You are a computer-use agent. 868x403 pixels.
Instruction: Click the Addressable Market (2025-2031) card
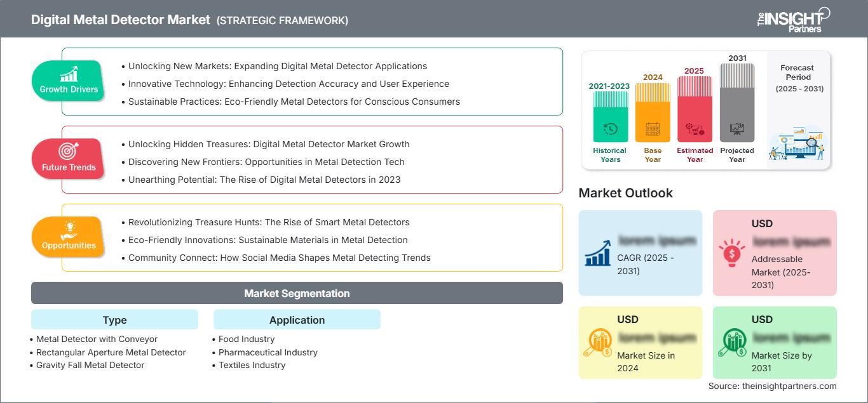775,253
